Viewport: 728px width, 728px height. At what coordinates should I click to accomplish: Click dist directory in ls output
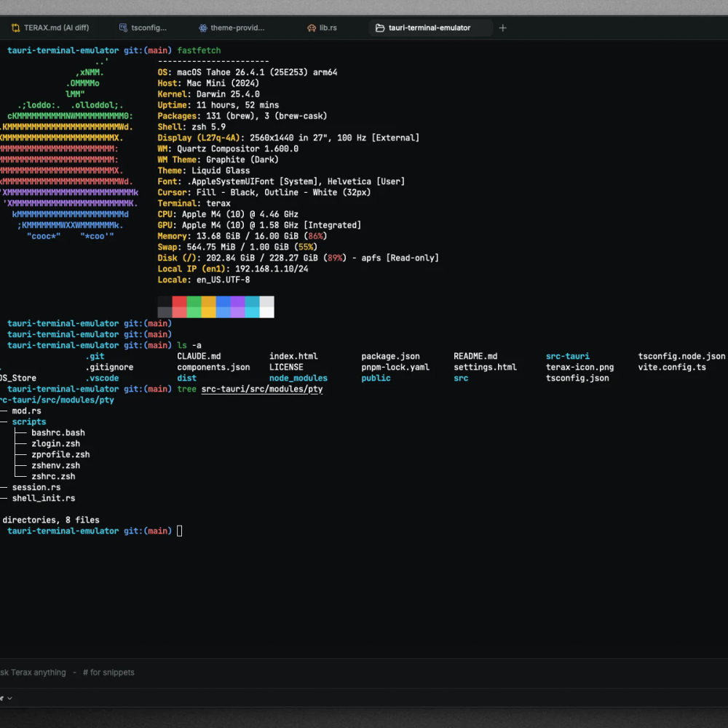[x=186, y=378]
